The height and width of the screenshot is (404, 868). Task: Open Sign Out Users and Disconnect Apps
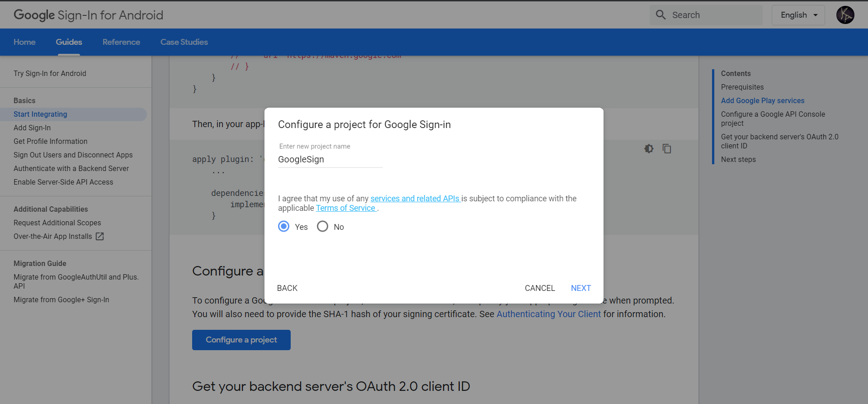pyautogui.click(x=73, y=155)
